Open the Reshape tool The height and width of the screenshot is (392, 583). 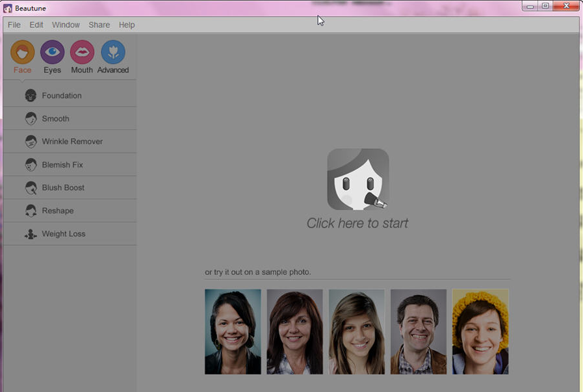tap(58, 211)
